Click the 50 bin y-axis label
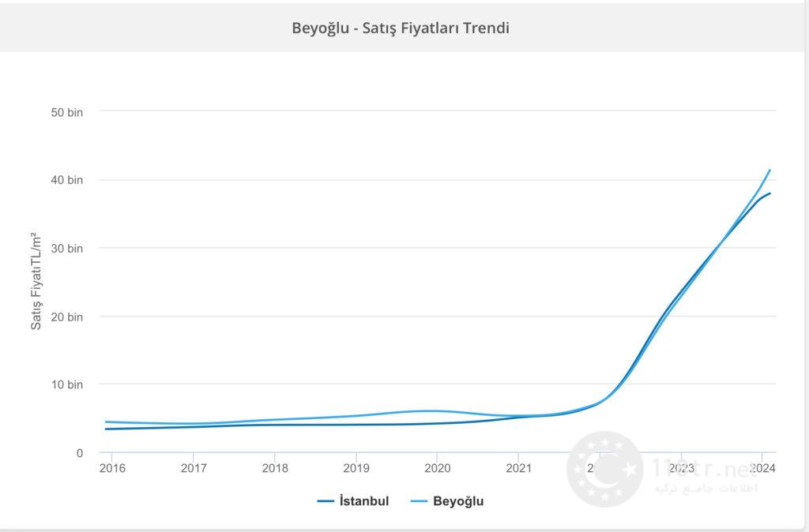 pos(67,112)
